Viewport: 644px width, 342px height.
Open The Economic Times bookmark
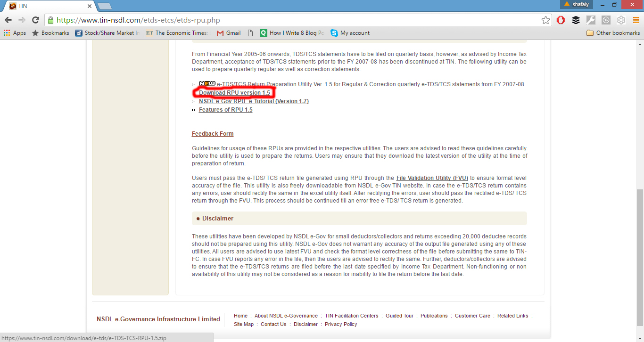[x=177, y=33]
